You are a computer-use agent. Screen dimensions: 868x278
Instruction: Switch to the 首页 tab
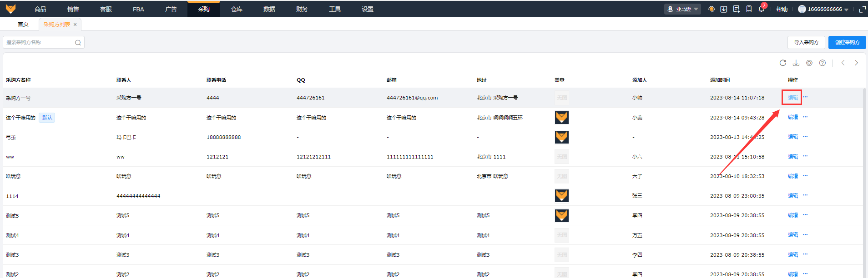tap(23, 25)
